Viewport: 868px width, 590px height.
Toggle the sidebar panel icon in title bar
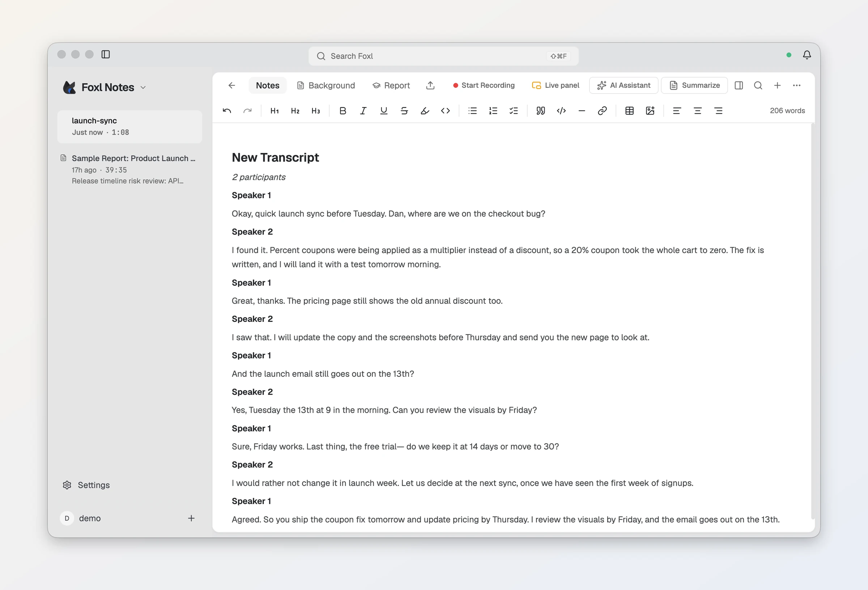106,55
